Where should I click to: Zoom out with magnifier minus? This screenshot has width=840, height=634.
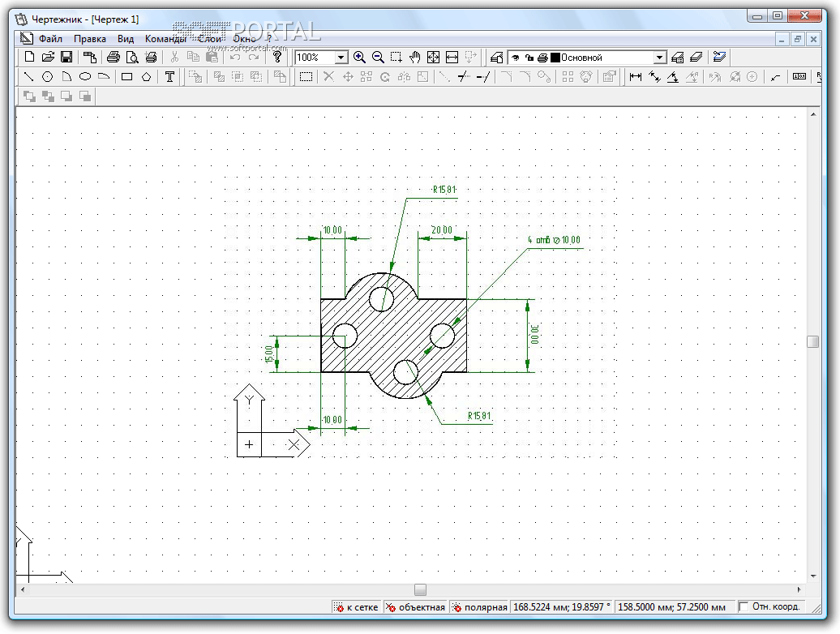378,57
